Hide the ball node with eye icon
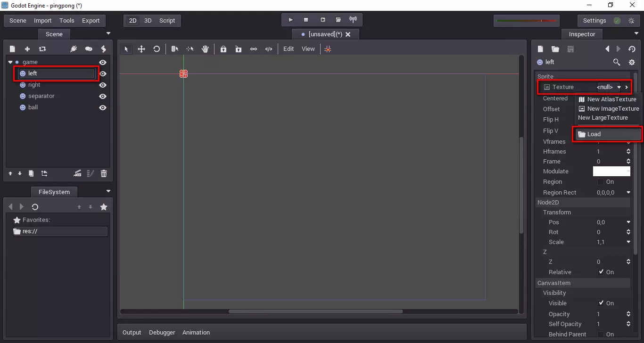This screenshot has width=644, height=343. tap(102, 107)
